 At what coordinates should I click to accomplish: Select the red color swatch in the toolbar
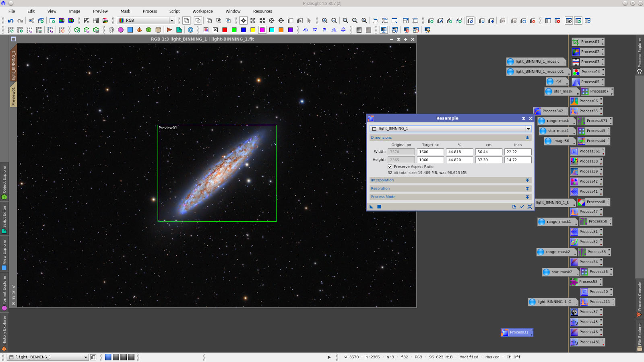[x=225, y=30]
